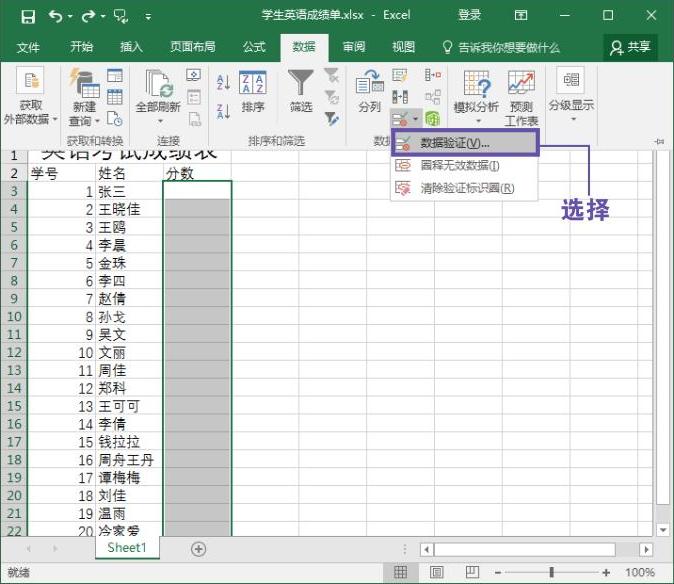Image resolution: width=674 pixels, height=584 pixels.
Task: Select the Sheet1 worksheet tab
Action: (x=127, y=548)
